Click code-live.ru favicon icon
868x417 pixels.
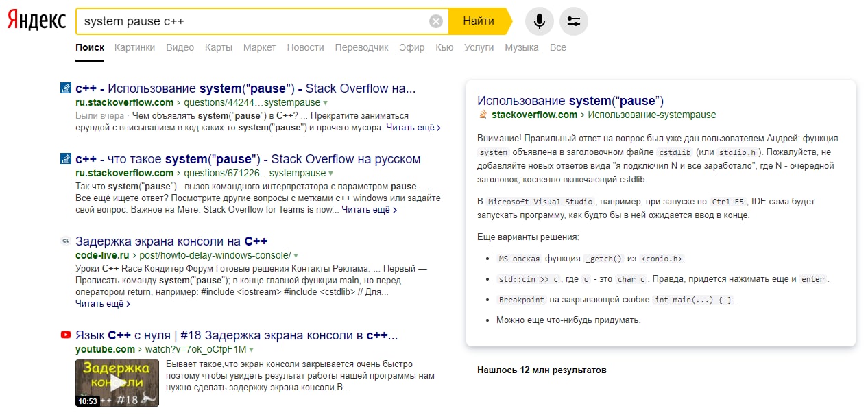(66, 241)
